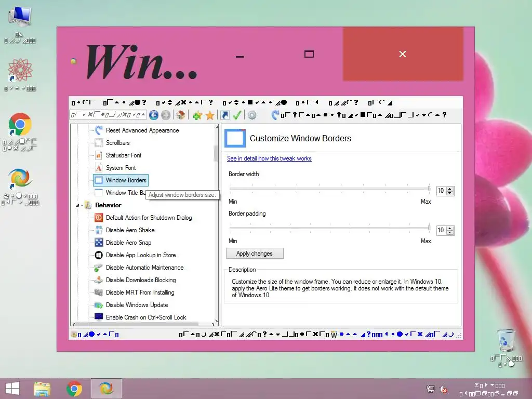
Task: Click the Disable Downloads Blocking icon
Action: 99,280
